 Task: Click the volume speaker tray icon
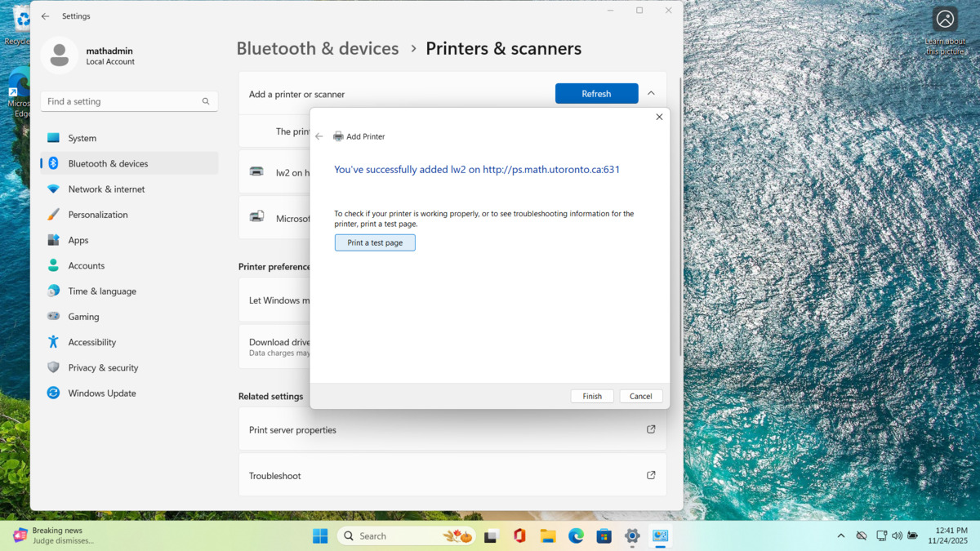(897, 535)
